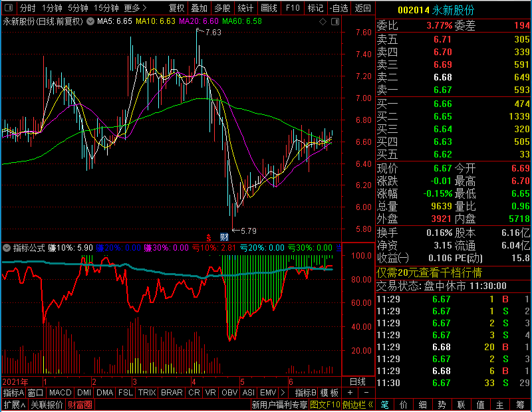
Task: Click the 统计 statistics button
Action: (245, 8)
